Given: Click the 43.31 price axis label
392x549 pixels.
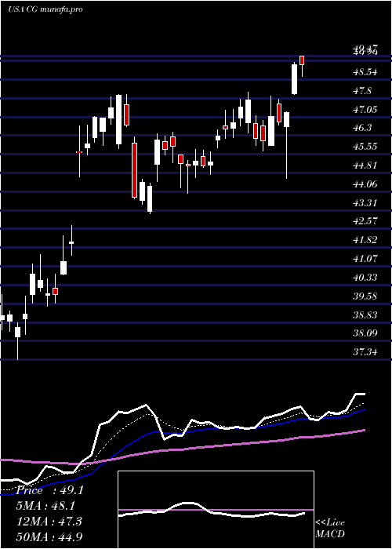Looking at the screenshot, I should coord(365,202).
